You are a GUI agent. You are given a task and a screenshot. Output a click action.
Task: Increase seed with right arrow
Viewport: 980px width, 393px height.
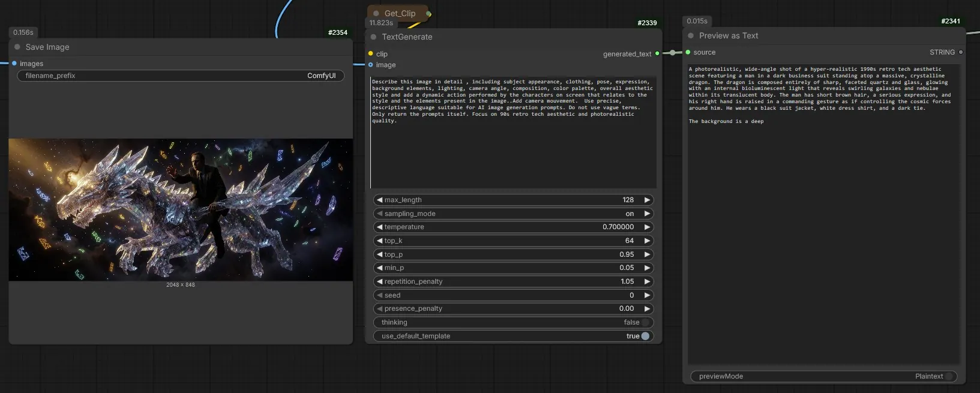point(647,295)
